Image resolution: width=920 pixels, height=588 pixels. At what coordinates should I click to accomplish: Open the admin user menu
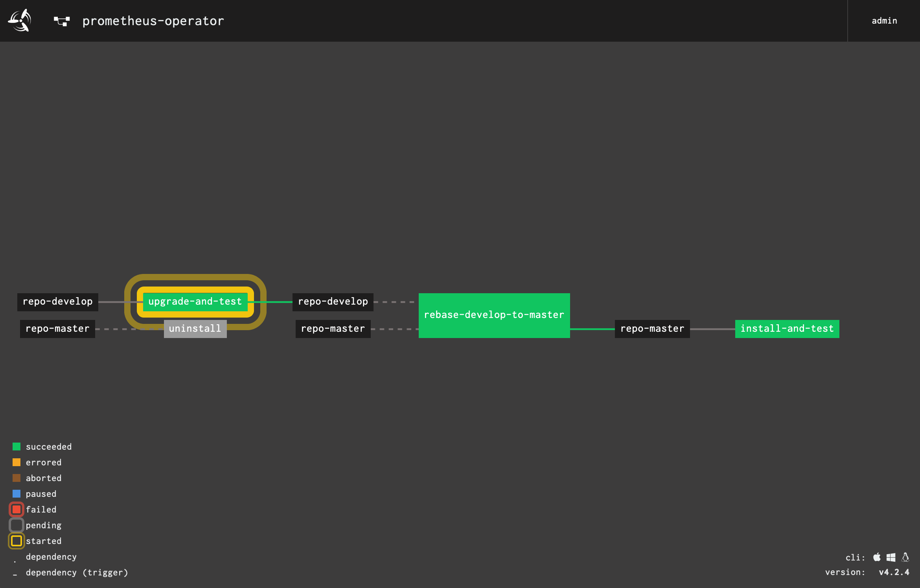coord(884,21)
